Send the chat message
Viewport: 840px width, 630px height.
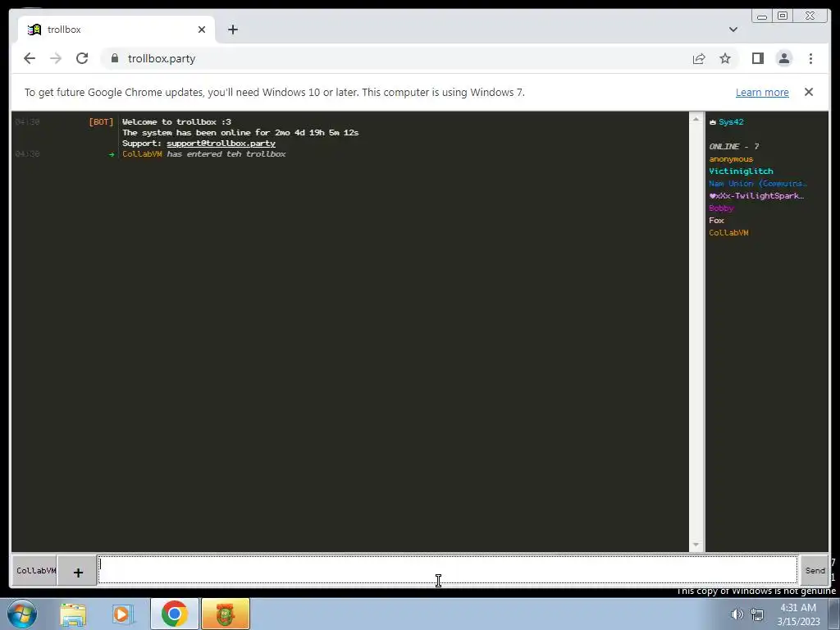click(x=815, y=571)
